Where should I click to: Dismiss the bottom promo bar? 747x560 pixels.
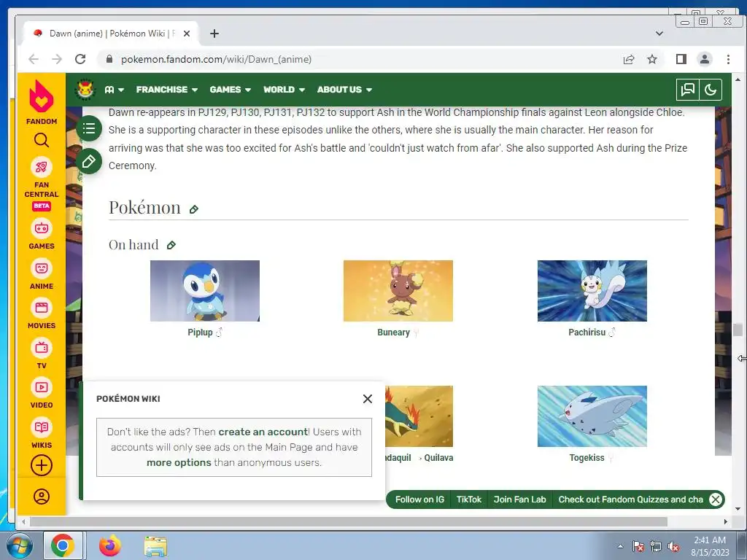point(715,499)
